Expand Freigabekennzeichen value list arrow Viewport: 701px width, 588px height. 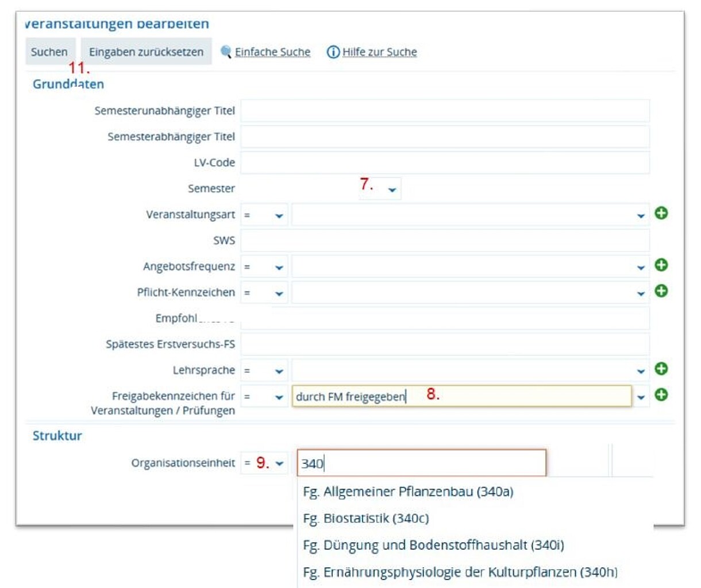pyautogui.click(x=641, y=397)
